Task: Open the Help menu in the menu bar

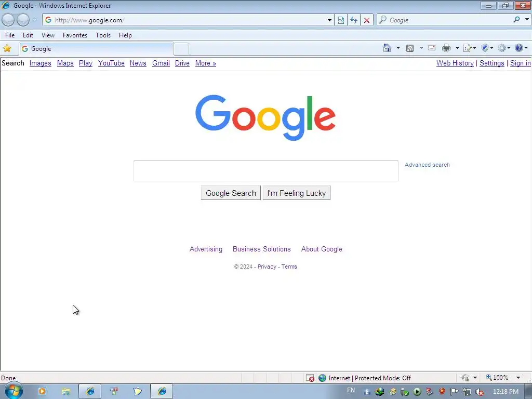Action: (125, 35)
